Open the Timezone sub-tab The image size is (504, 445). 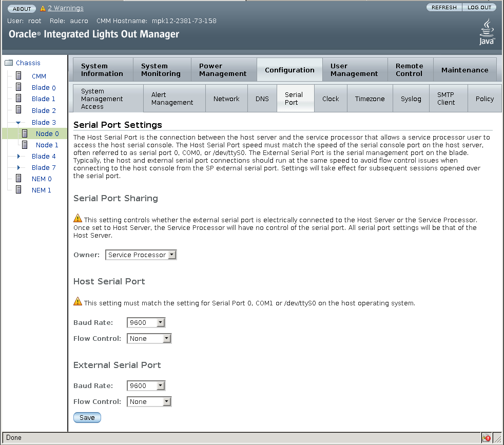[370, 99]
